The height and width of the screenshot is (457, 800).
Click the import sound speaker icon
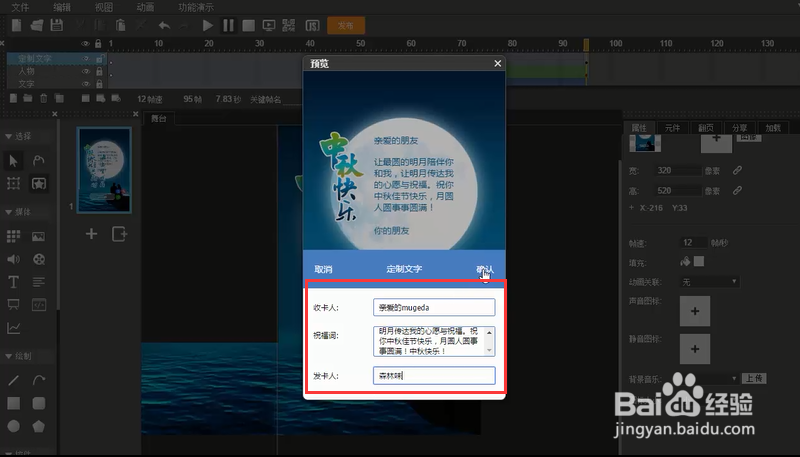pyautogui.click(x=13, y=259)
